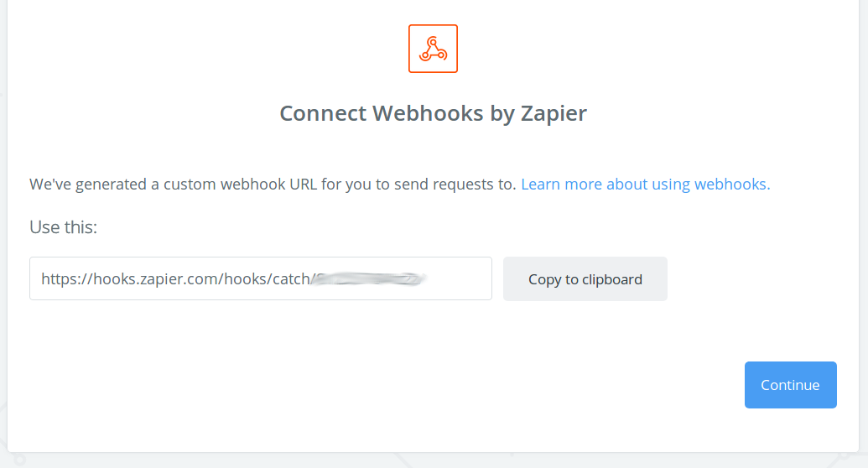Click the "Copy to clipboard" label text
This screenshot has width=868, height=468.
(585, 279)
